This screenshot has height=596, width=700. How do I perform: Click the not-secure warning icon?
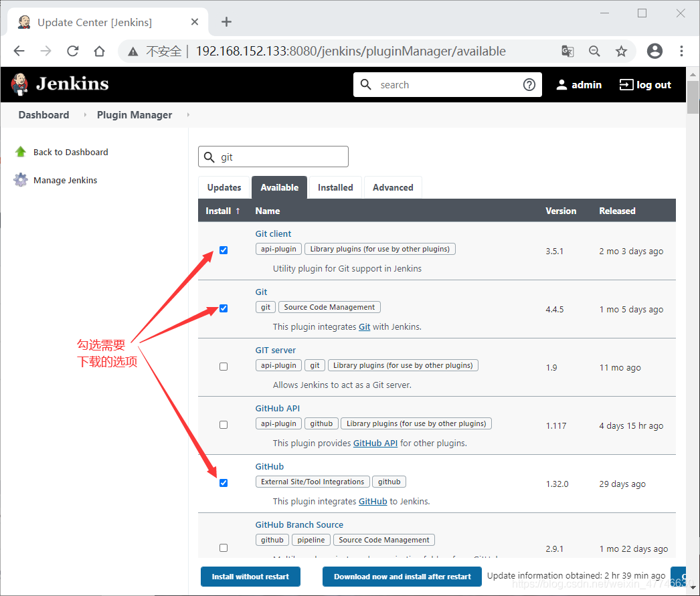133,52
